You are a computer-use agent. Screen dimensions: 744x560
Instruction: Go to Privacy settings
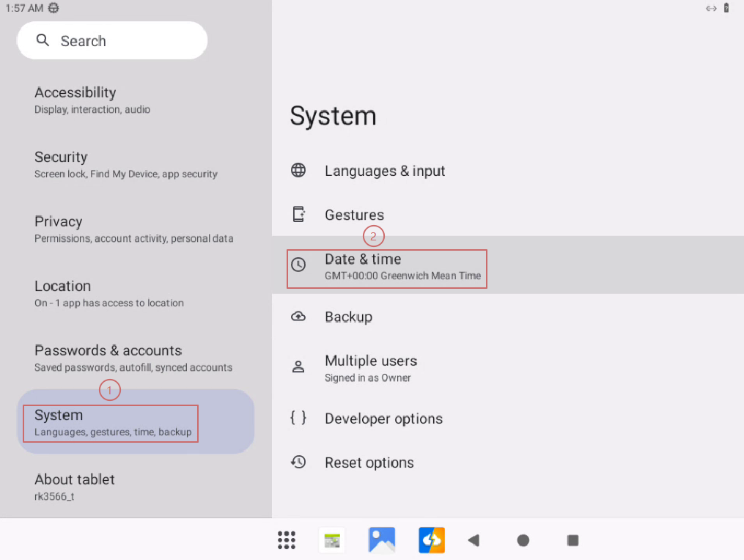coord(59,229)
